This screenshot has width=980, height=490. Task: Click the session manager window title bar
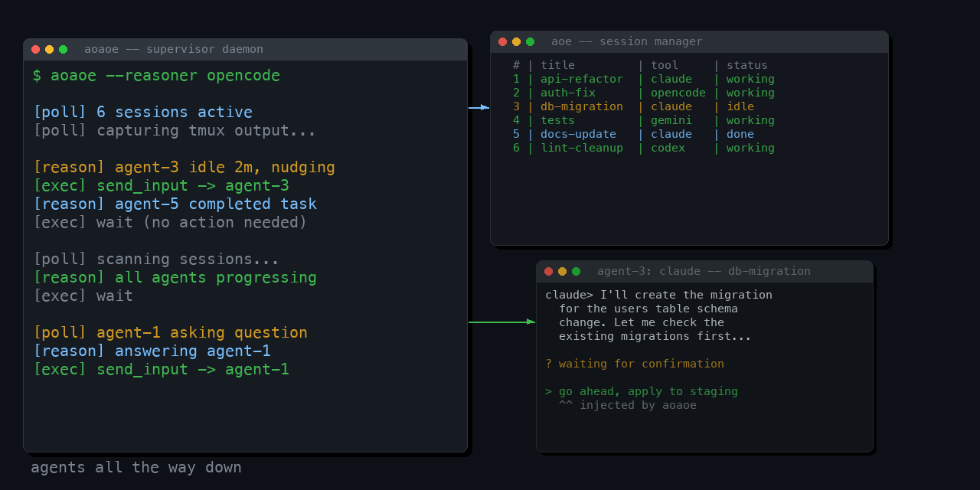[x=689, y=42]
